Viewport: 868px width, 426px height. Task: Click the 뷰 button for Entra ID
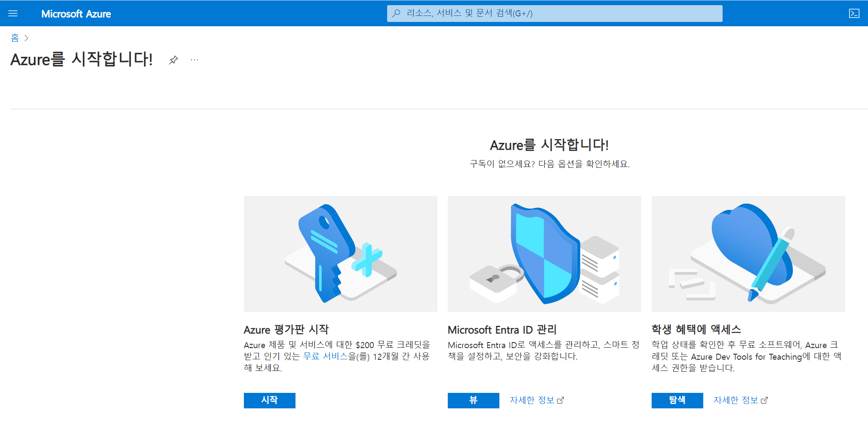pyautogui.click(x=473, y=400)
